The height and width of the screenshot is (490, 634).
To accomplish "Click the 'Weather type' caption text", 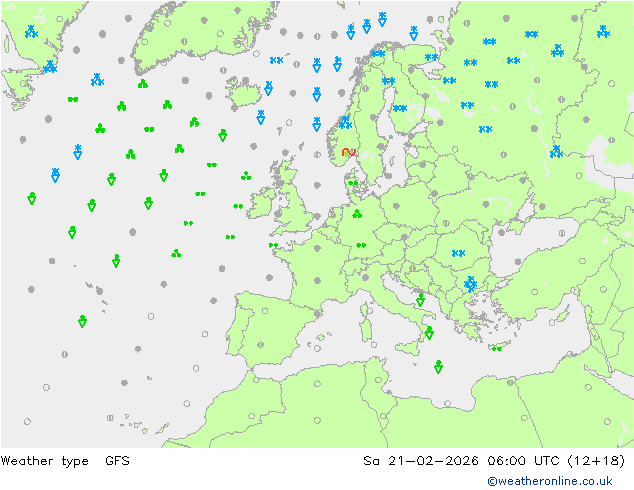I will (44, 460).
